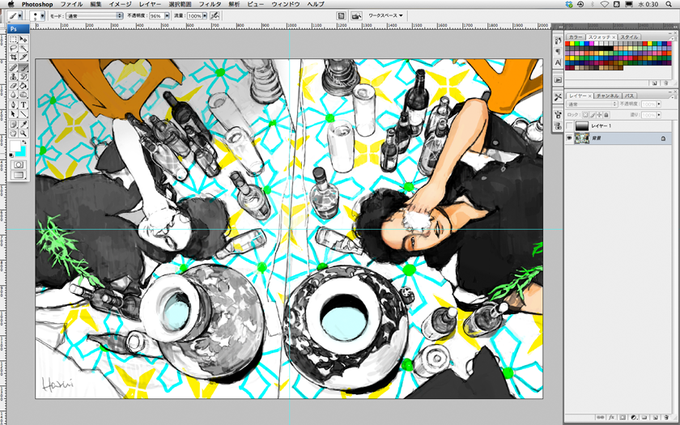Select the Dodge tool
The width and height of the screenshot is (680, 425).
23,95
